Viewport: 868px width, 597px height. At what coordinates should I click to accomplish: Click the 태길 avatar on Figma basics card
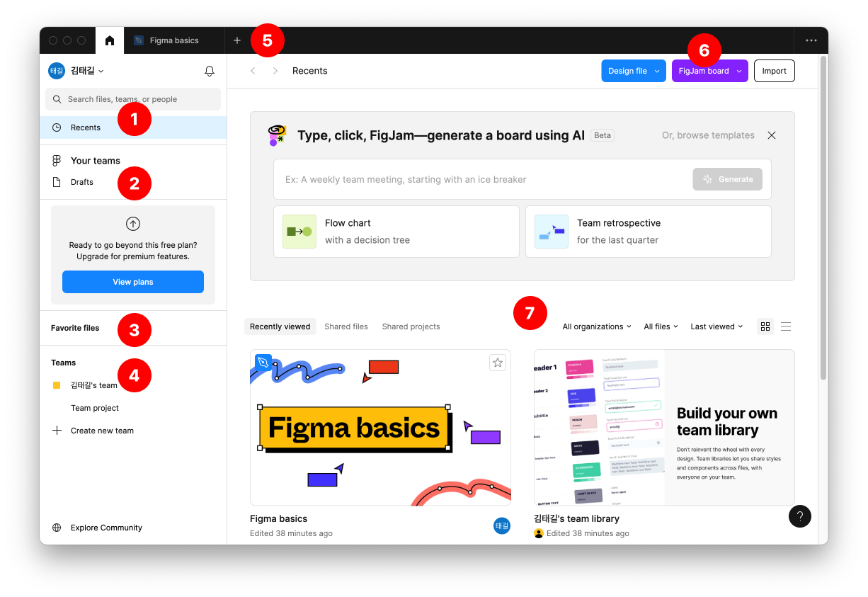pyautogui.click(x=502, y=525)
